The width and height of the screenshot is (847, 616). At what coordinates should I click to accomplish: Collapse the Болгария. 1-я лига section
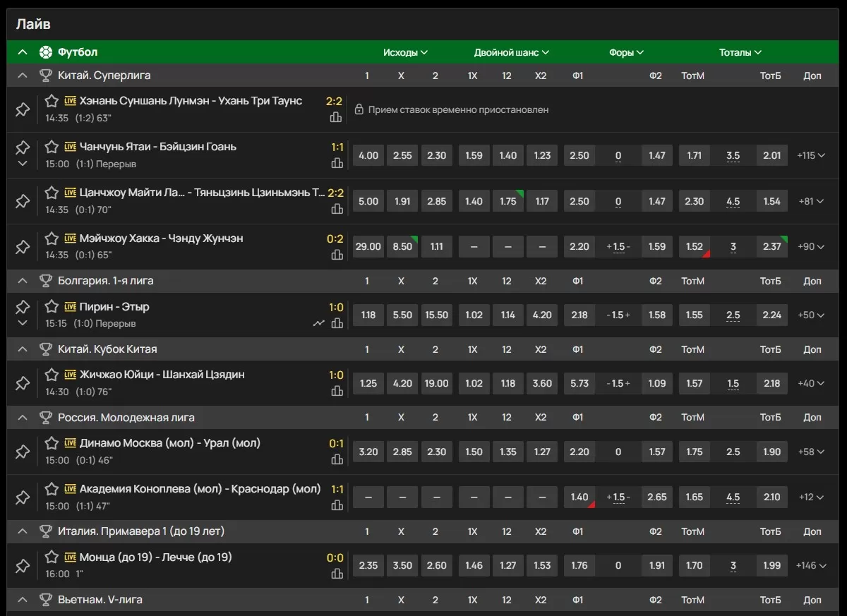pos(23,281)
